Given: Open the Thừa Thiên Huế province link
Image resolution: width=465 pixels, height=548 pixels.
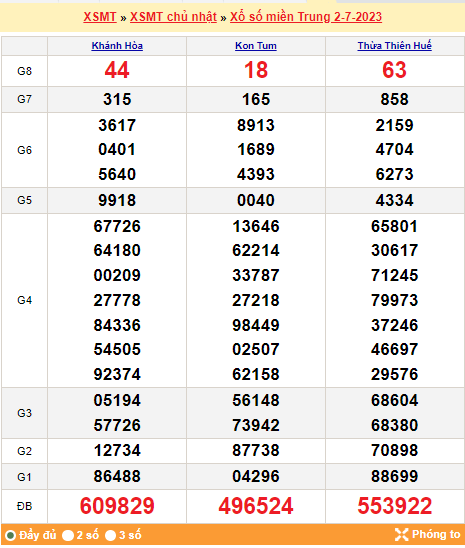Looking at the screenshot, I should click(x=394, y=45).
